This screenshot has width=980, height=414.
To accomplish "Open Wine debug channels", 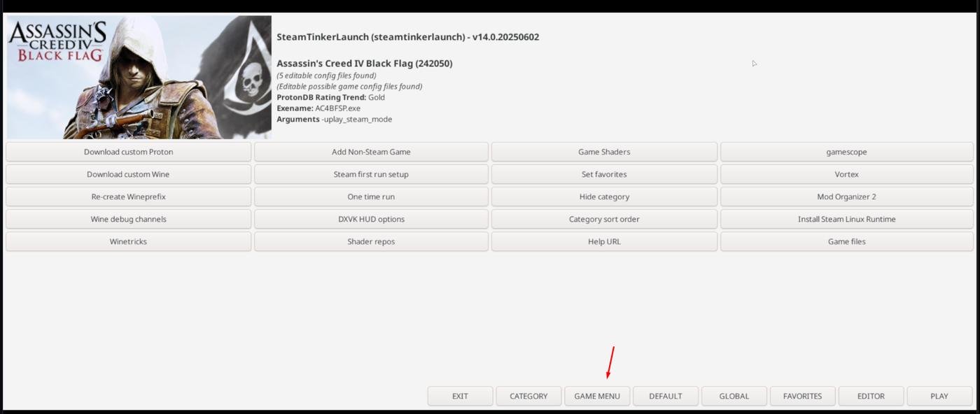I will click(x=128, y=219).
